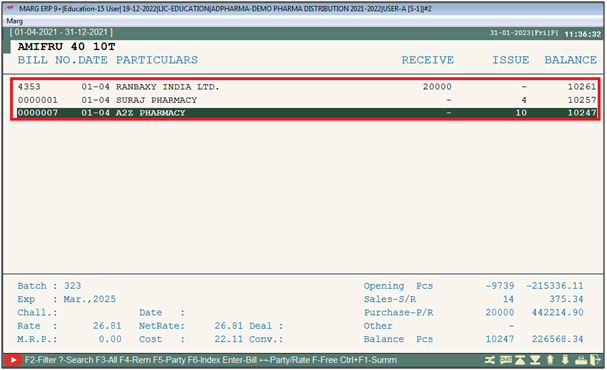This screenshot has height=370, width=607.
Task: Open the chat bubble icon in bottom bar
Action: pyautogui.click(x=505, y=360)
